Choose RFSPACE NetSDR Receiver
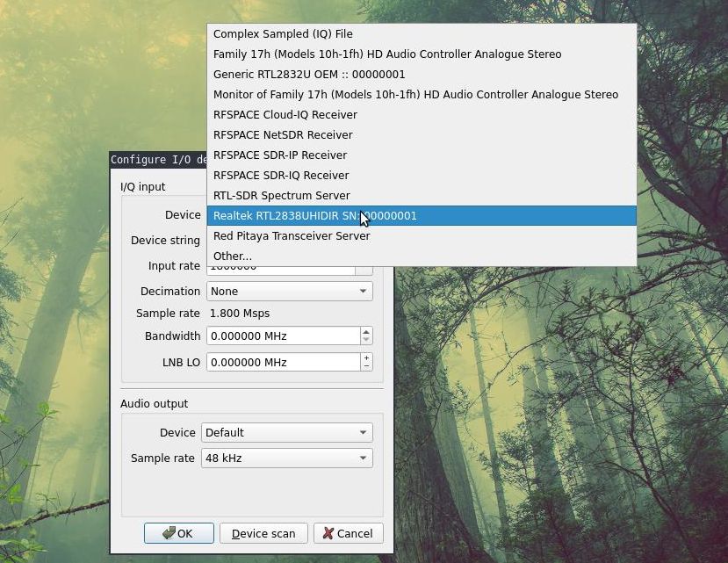728x563 pixels. [x=422, y=135]
